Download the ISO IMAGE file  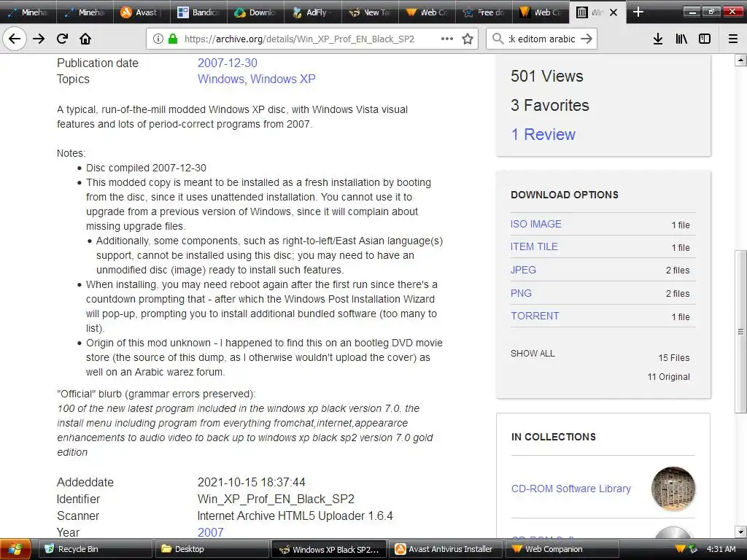click(536, 224)
